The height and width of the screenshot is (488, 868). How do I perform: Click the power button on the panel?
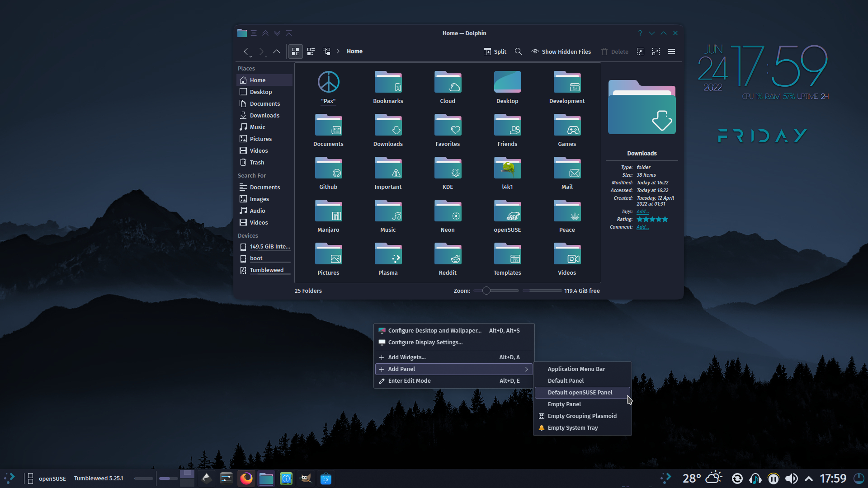click(x=859, y=478)
